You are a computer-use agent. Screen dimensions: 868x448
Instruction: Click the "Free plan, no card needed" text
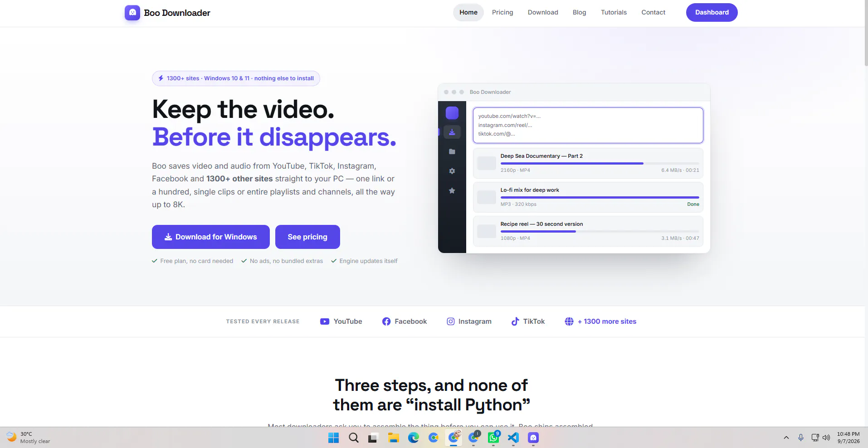click(197, 261)
